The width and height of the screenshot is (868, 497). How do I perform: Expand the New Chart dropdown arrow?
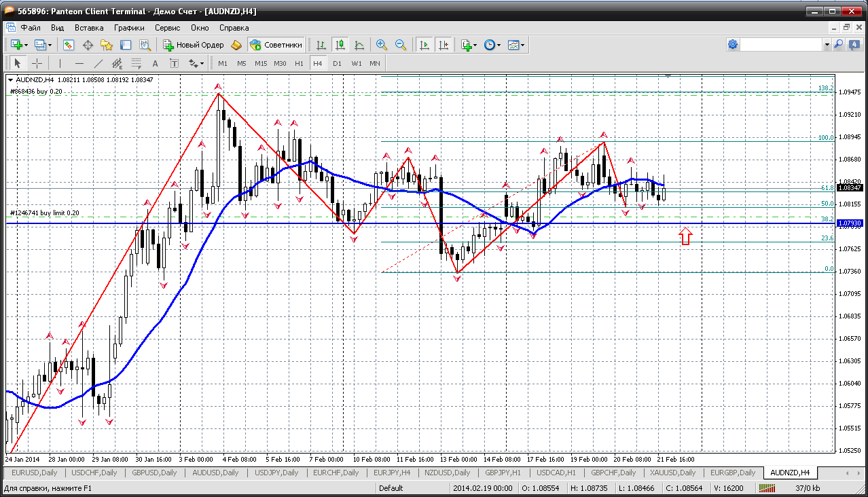(x=26, y=45)
